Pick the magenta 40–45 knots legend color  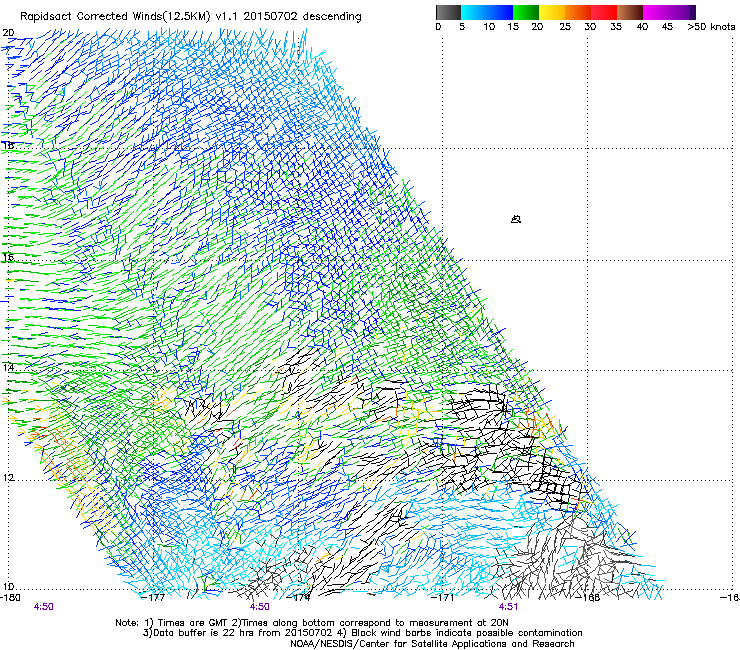pyautogui.click(x=656, y=12)
